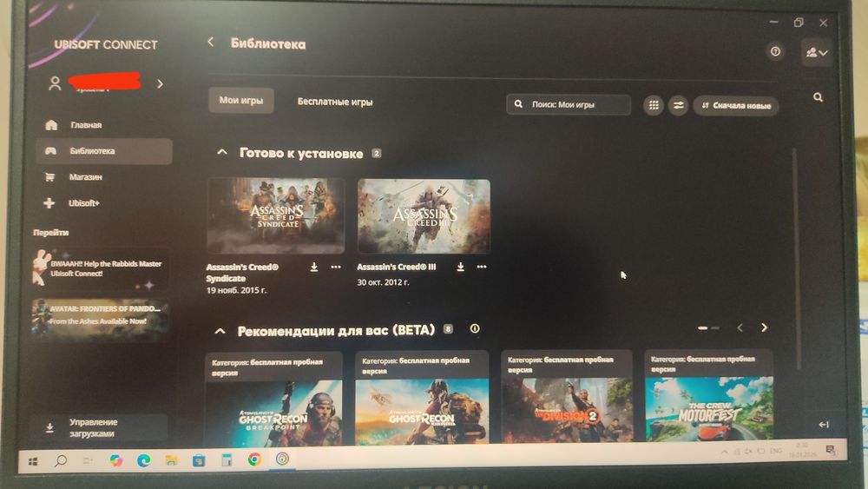
Task: Launch Google Chrome from taskbar
Action: point(254,459)
